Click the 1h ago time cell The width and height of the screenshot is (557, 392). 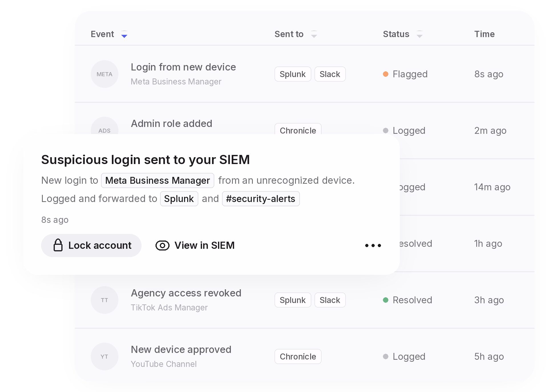(x=488, y=244)
